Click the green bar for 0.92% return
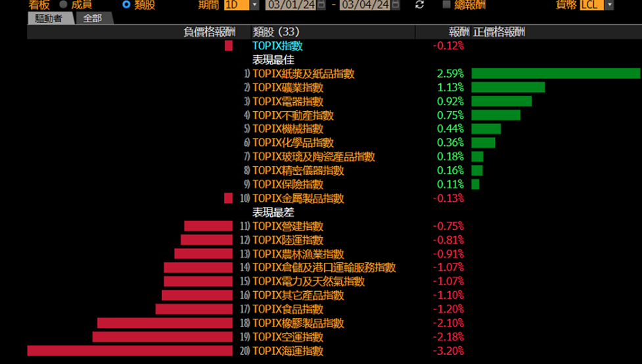 pyautogui.click(x=501, y=101)
